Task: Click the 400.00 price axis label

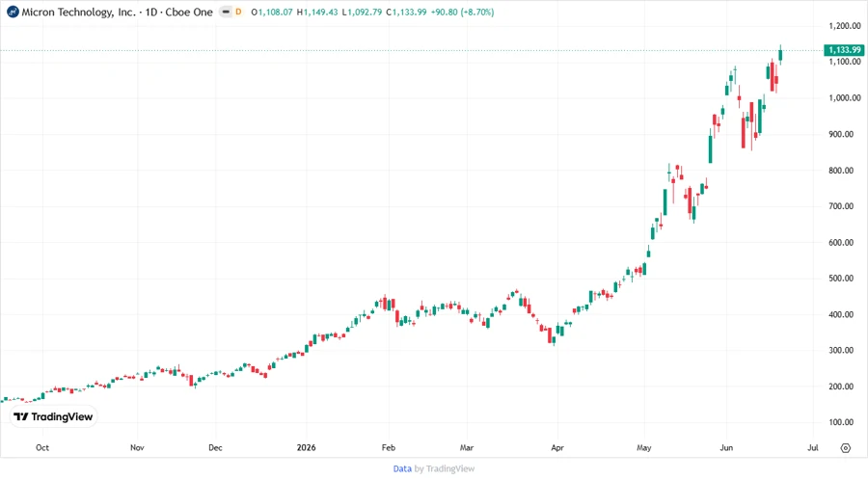Action: [x=841, y=314]
